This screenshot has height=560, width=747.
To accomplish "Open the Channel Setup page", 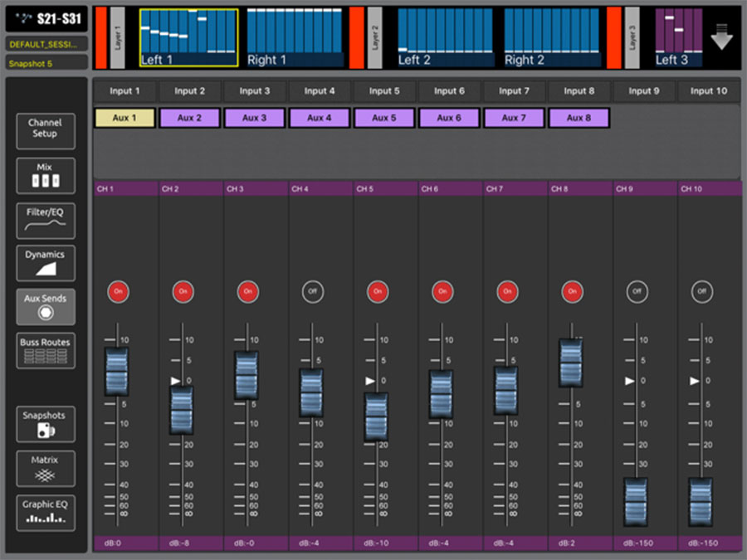I will (46, 131).
